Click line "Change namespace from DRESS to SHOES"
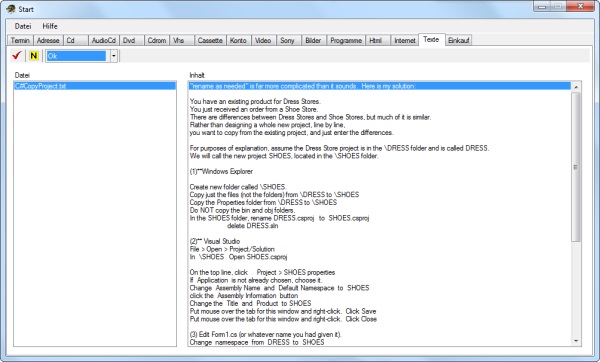This screenshot has height=362, width=600. pos(257,342)
